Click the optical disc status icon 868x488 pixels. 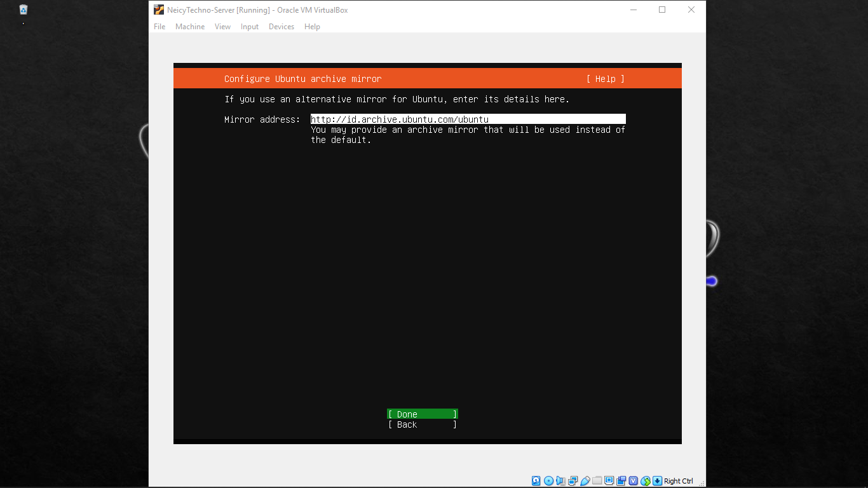point(548,481)
